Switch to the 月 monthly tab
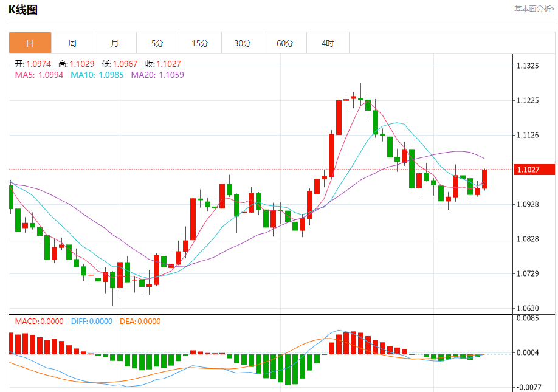This screenshot has width=558, height=392. tap(115, 43)
